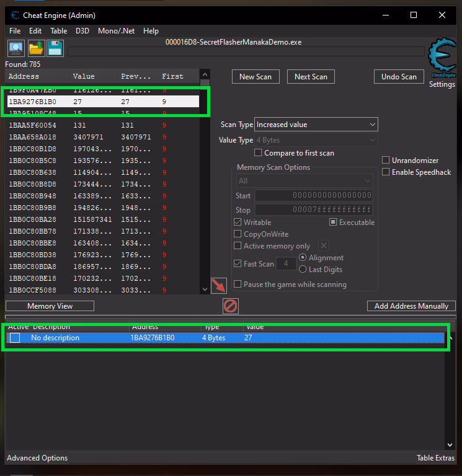The width and height of the screenshot is (462, 476).
Task: Select result row 1BB0C80B638
Action: pos(104,172)
